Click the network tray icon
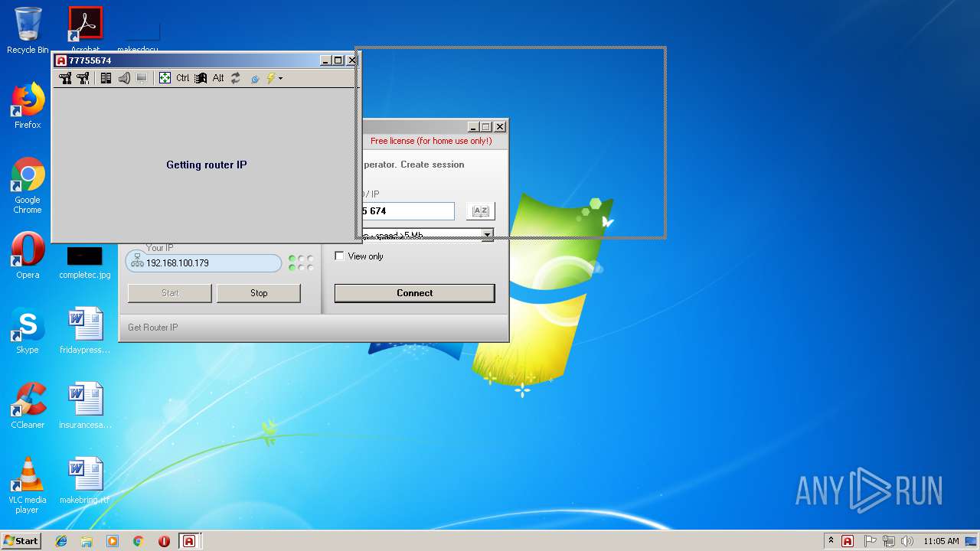Screen dimensions: 980x551 (889, 541)
